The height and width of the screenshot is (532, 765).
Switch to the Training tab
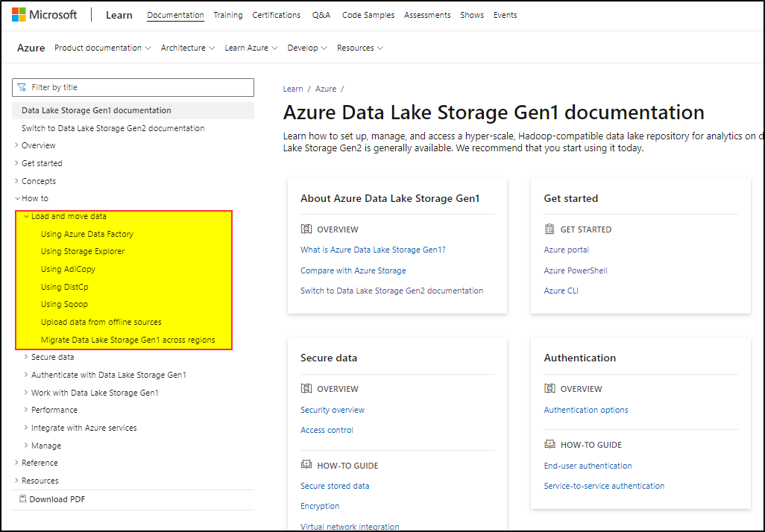227,15
